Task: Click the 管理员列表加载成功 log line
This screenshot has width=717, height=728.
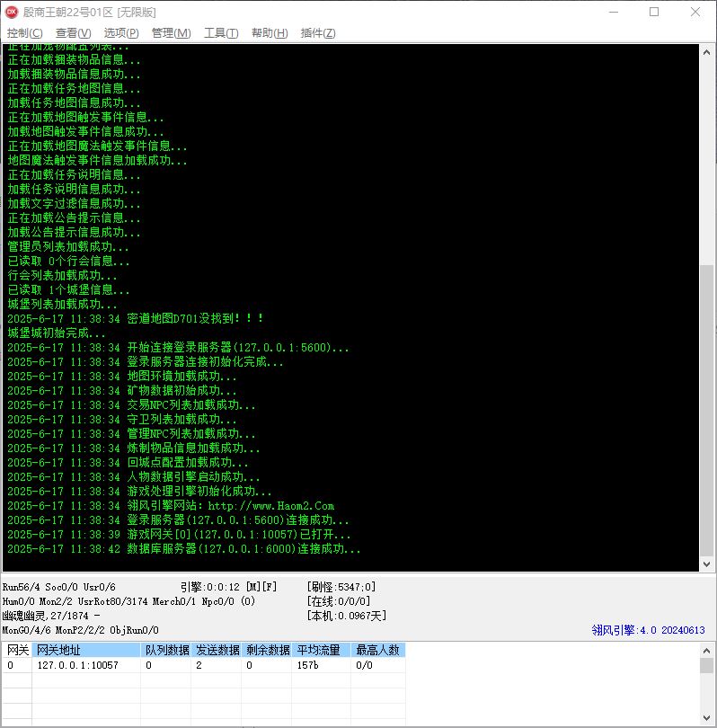Action: point(67,246)
